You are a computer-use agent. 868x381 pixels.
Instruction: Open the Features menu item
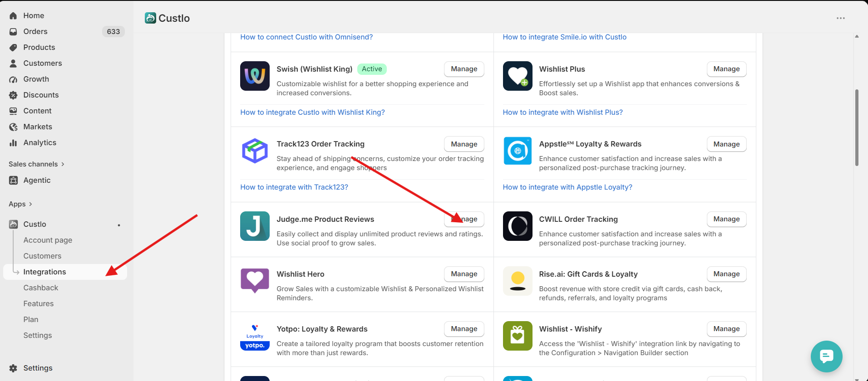tap(39, 304)
